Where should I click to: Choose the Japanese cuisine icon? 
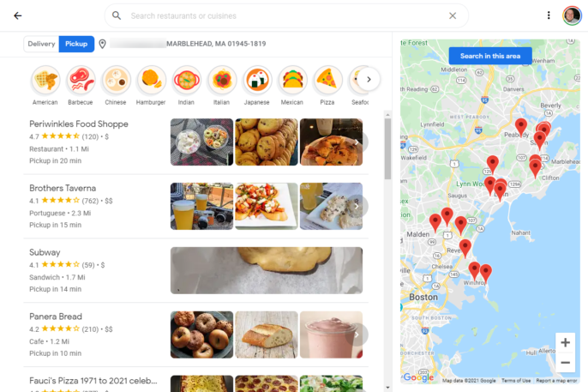257,80
